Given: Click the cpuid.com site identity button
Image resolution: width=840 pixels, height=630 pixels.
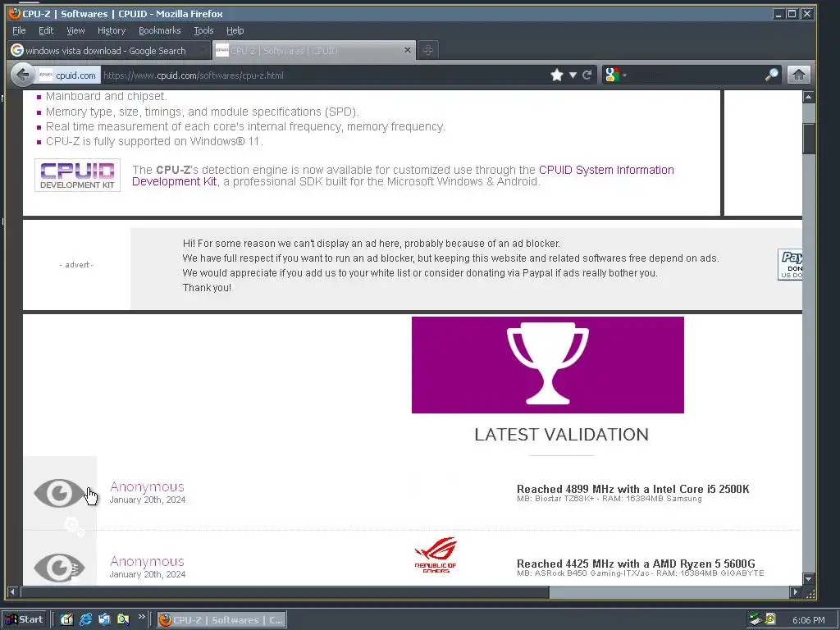Looking at the screenshot, I should 68,75.
